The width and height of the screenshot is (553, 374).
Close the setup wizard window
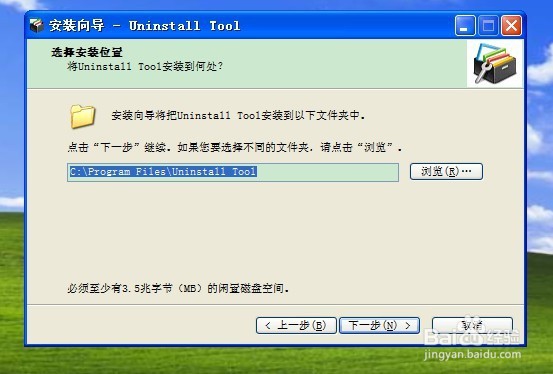coord(511,25)
